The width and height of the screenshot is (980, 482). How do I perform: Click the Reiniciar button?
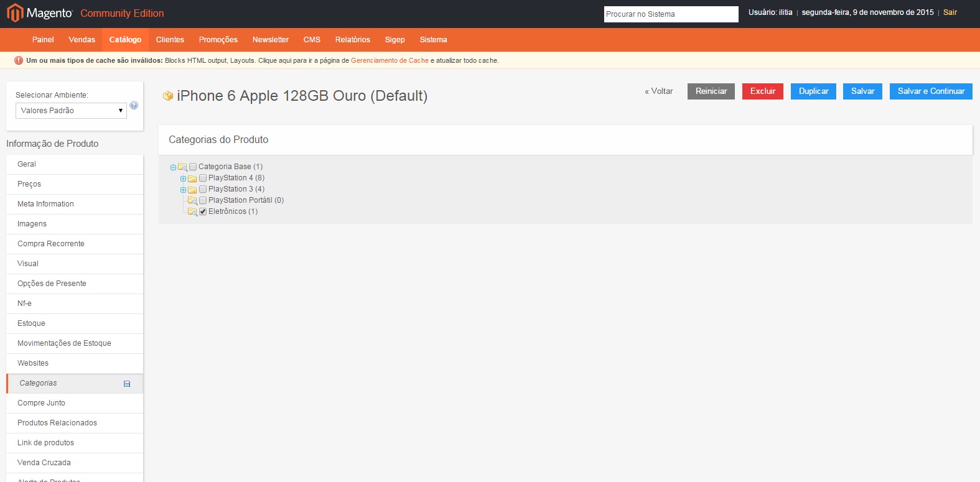(711, 91)
